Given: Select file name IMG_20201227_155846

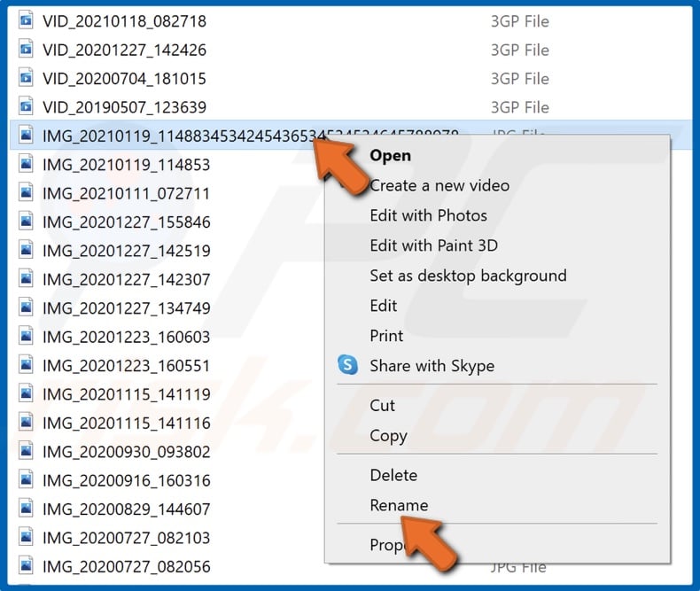Looking at the screenshot, I should point(127,222).
